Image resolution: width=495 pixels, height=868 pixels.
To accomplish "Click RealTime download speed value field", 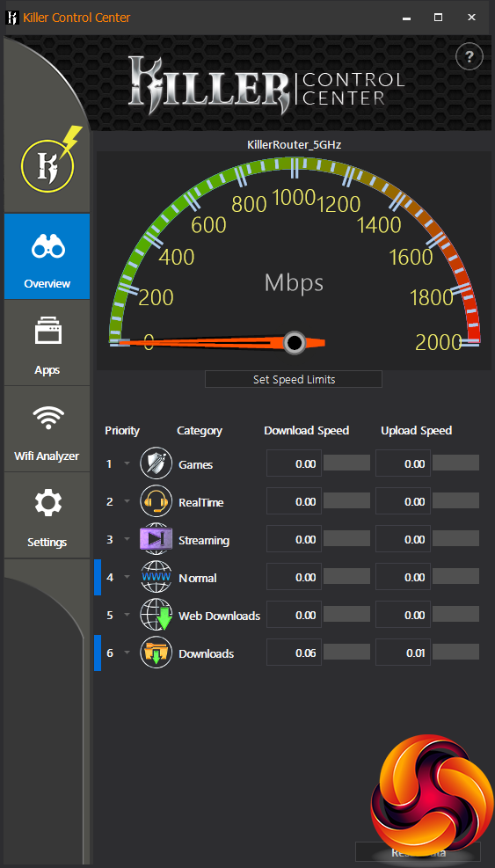I will coord(294,501).
